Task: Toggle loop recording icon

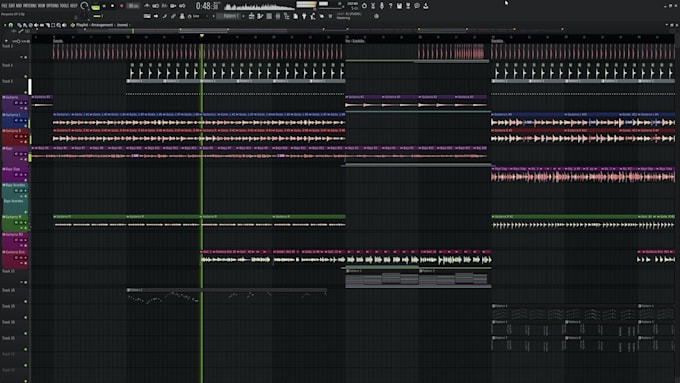Action: click(182, 6)
